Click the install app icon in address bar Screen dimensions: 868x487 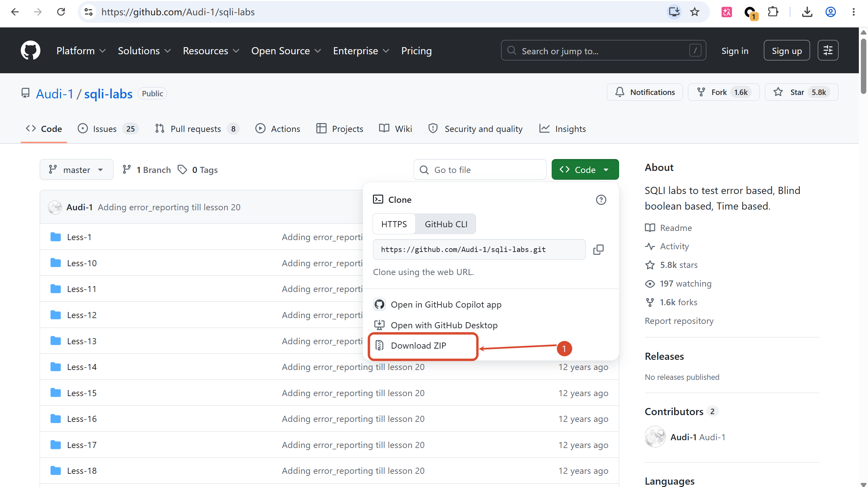point(674,12)
